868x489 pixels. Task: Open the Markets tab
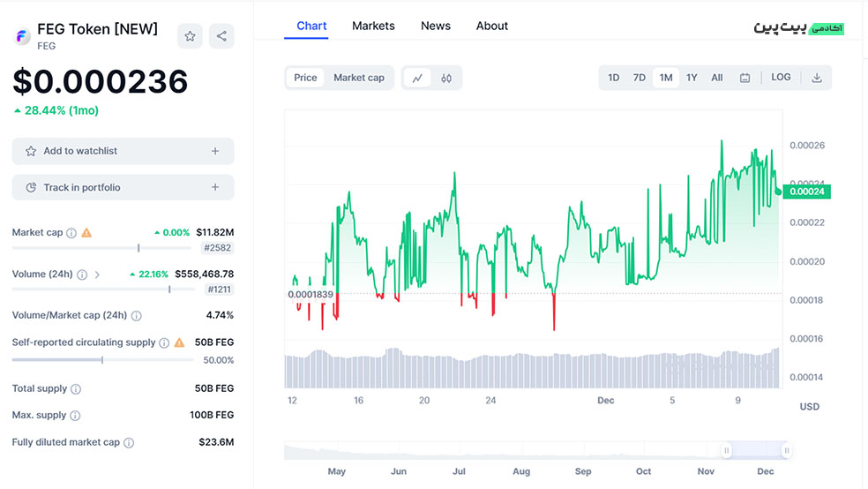click(x=373, y=26)
